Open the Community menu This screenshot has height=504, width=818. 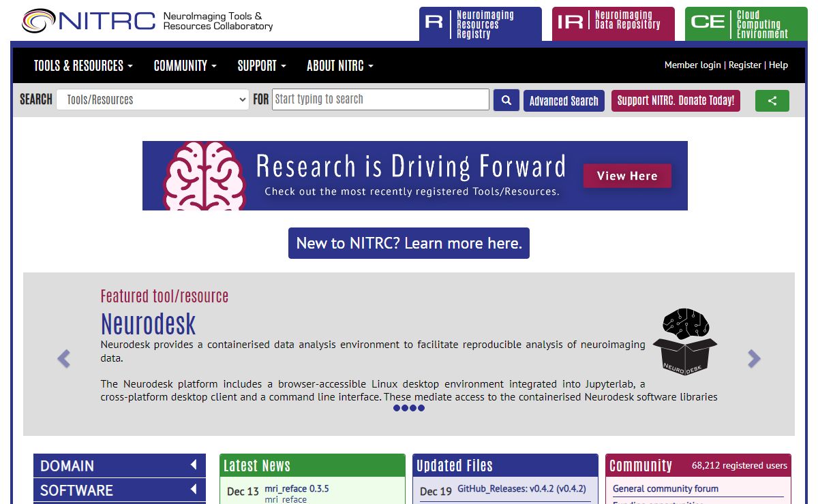185,66
